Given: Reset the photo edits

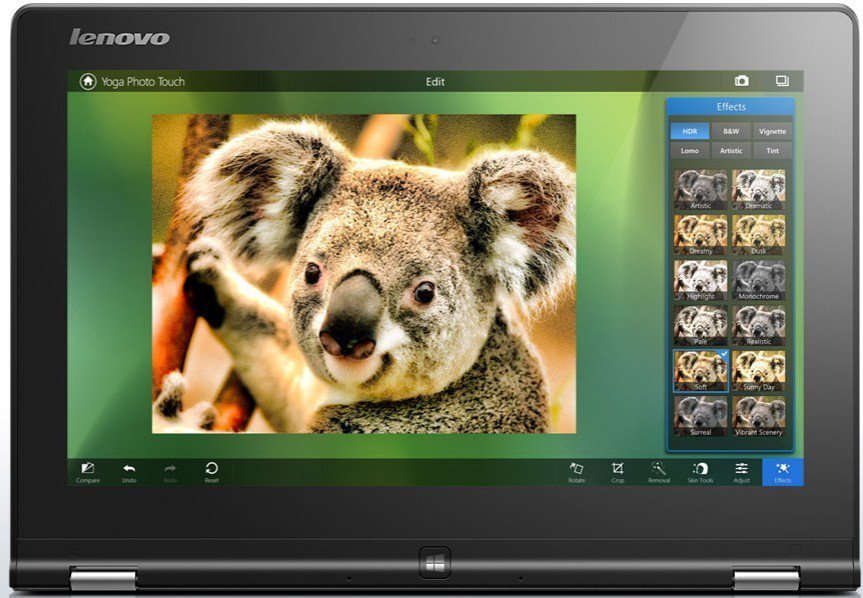Looking at the screenshot, I should click(211, 471).
